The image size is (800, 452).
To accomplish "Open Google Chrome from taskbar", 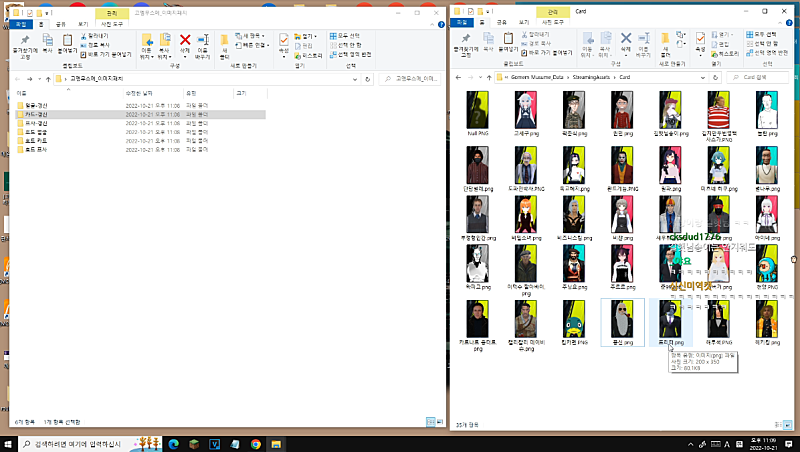I will point(256,444).
